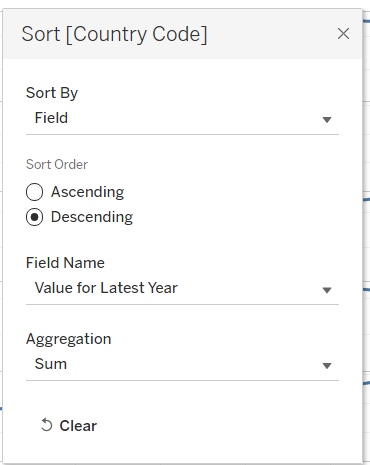Click the circular arrow icon beside Clear

click(x=46, y=425)
